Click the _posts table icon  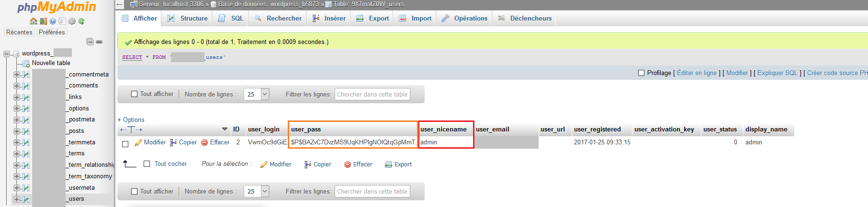click(x=26, y=131)
